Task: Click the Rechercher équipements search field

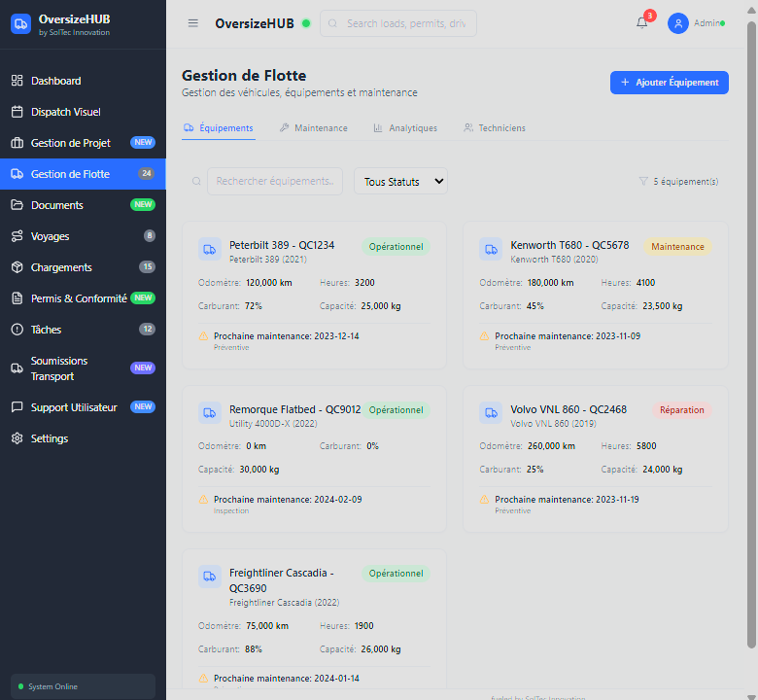Action: (275, 181)
